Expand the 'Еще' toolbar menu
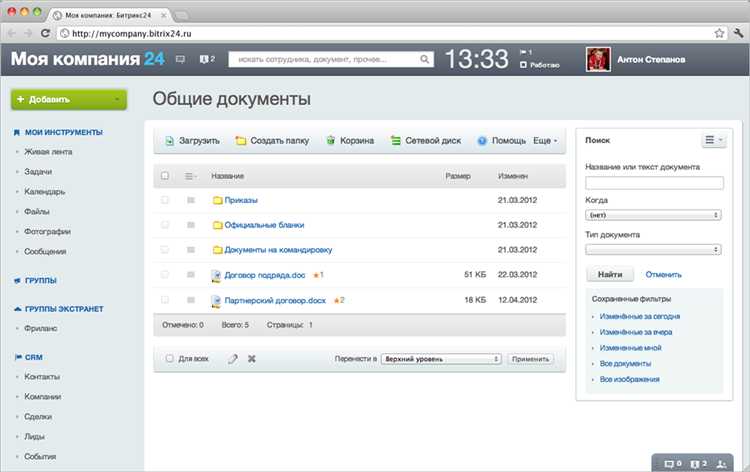The height and width of the screenshot is (472, 750). (545, 141)
